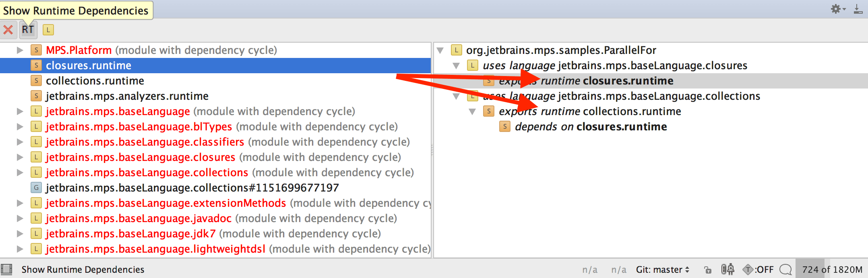The image size is (868, 278).
Task: Select the depends on closures.runtime entry
Action: click(x=591, y=127)
